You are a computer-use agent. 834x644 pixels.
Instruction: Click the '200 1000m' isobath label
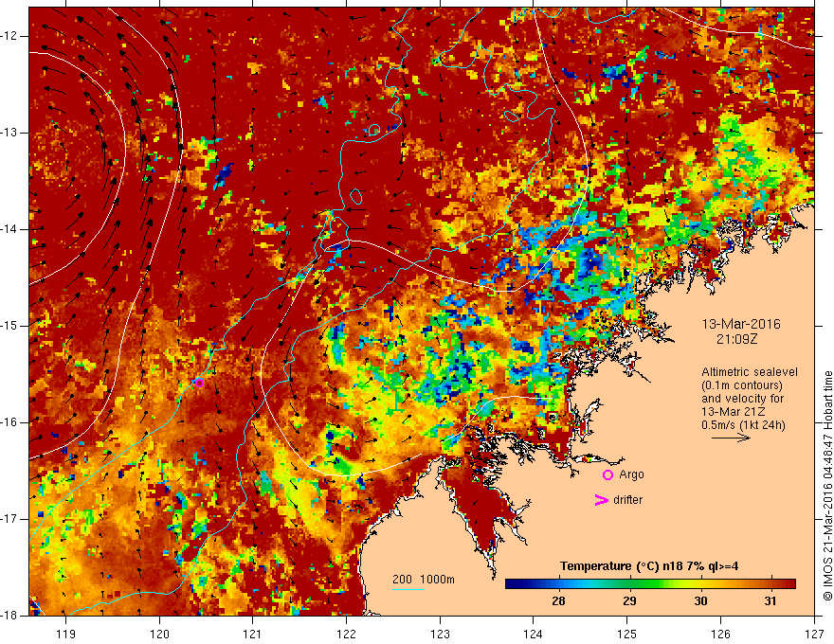click(x=424, y=580)
